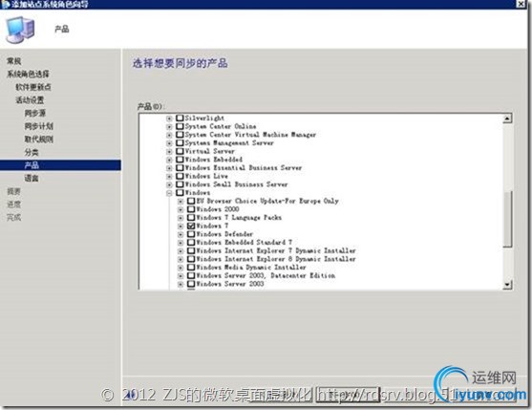Viewport: 532px width, 410px height.
Task: Go to the 同步计划 step
Action: click(38, 126)
